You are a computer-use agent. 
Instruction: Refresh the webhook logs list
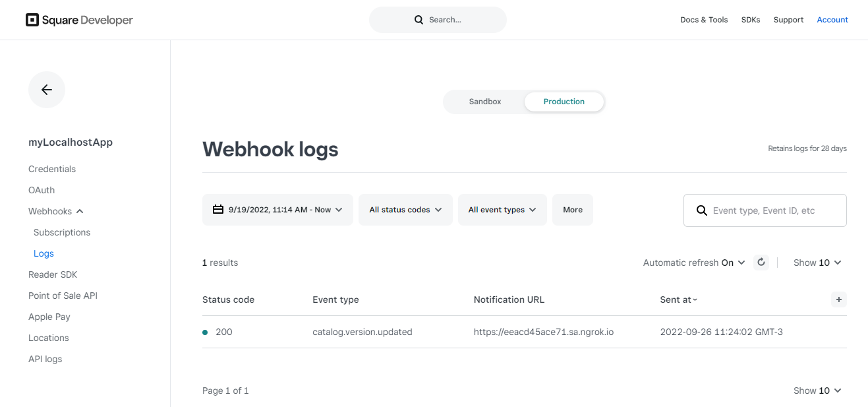coord(761,262)
